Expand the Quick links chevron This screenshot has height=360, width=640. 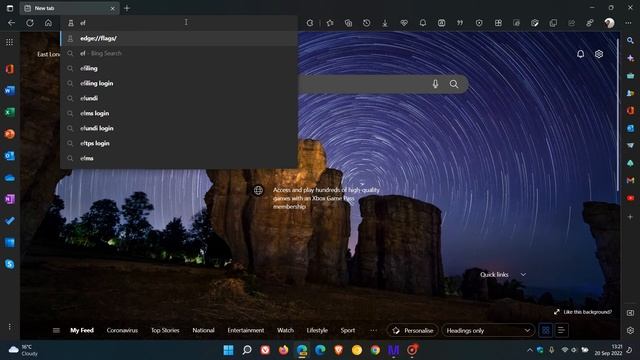(523, 274)
